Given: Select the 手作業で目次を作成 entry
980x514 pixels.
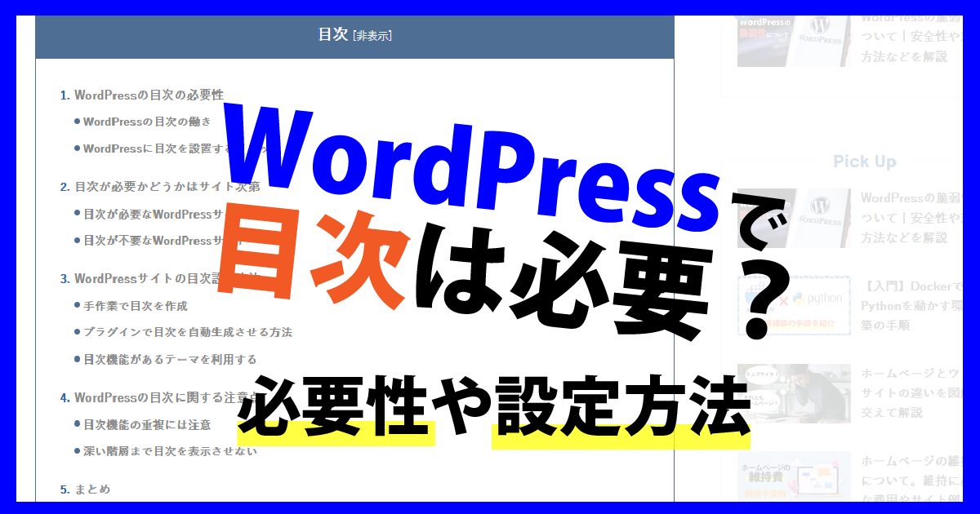Looking at the screenshot, I should point(135,306).
